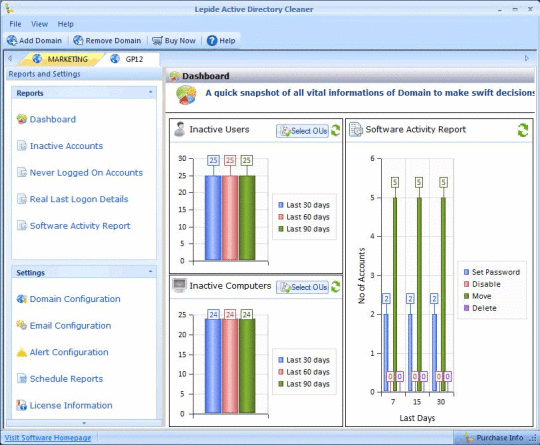This screenshot has width=540, height=445.
Task: Click the Dashboard header title
Action: click(206, 76)
